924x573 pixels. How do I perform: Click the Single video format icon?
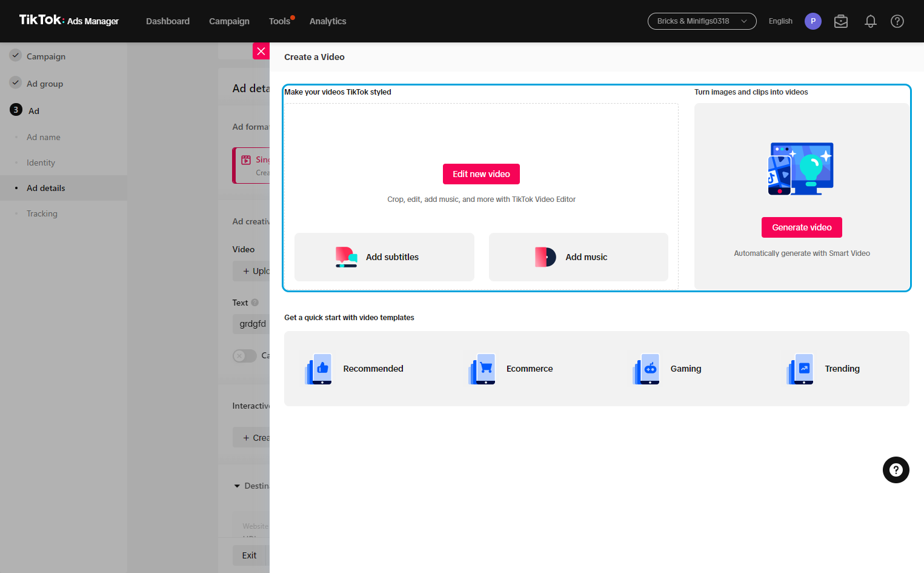[x=246, y=160]
